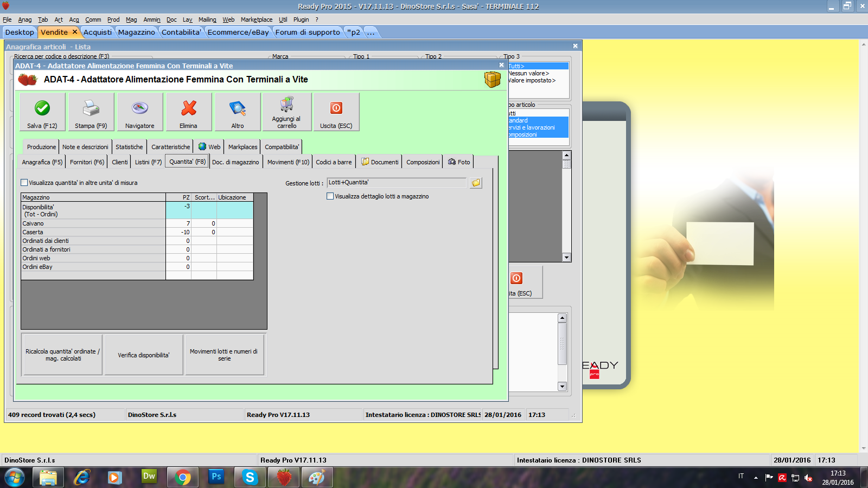Open the Web tab with globe icon
Screen dimensions: 868x488
[209, 147]
